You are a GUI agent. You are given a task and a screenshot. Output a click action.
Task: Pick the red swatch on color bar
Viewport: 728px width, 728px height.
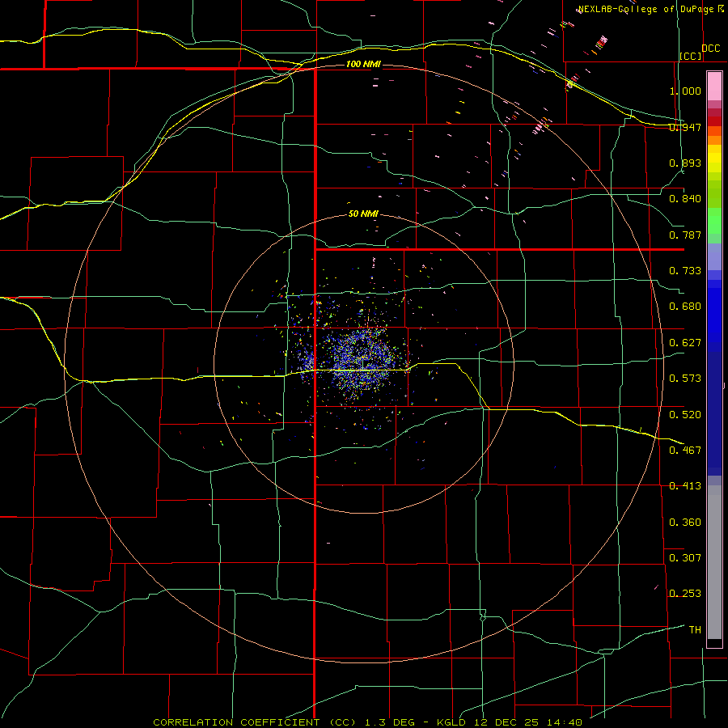[714, 121]
